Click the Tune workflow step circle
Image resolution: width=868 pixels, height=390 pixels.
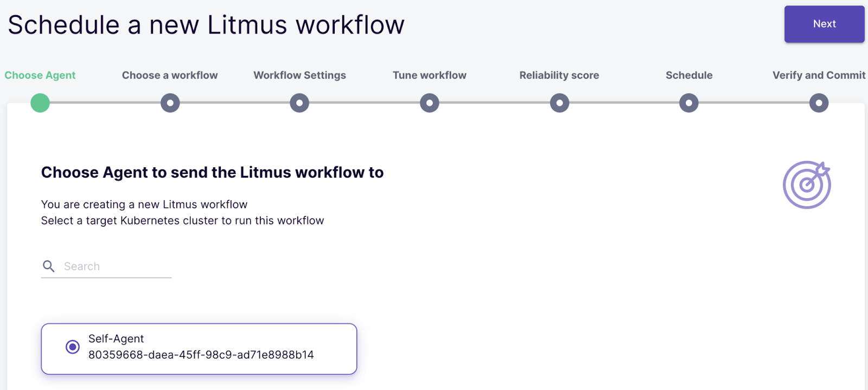[429, 103]
